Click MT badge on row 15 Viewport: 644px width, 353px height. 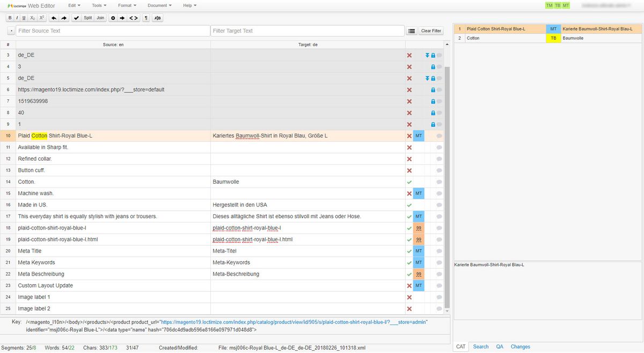click(419, 193)
